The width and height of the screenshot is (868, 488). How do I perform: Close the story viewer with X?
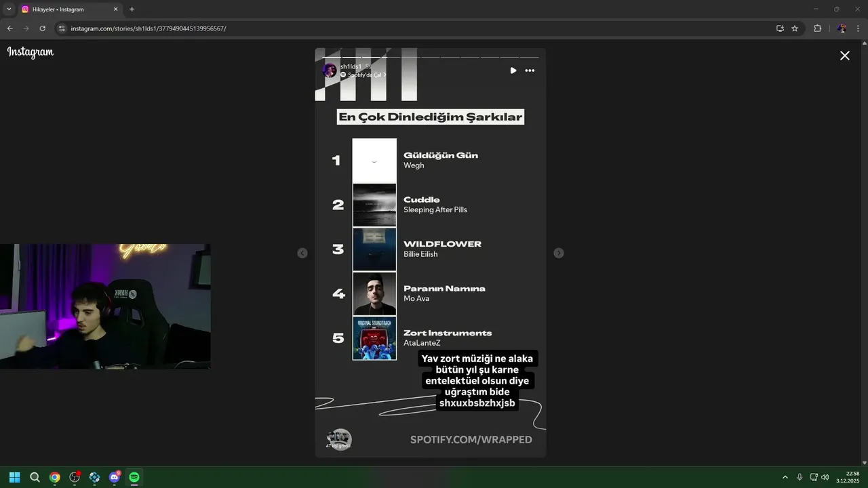pyautogui.click(x=844, y=56)
